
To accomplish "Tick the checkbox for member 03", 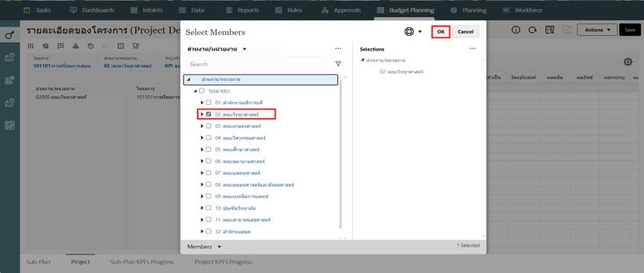I will click(x=209, y=126).
